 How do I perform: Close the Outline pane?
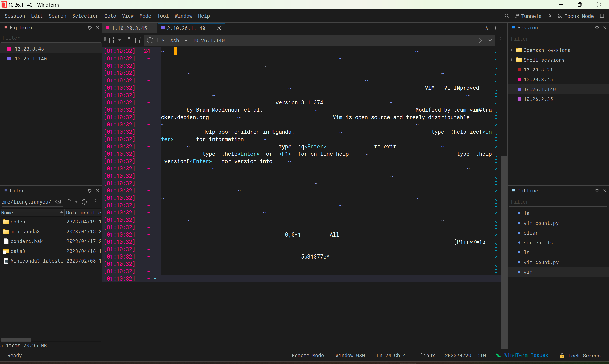[605, 191]
